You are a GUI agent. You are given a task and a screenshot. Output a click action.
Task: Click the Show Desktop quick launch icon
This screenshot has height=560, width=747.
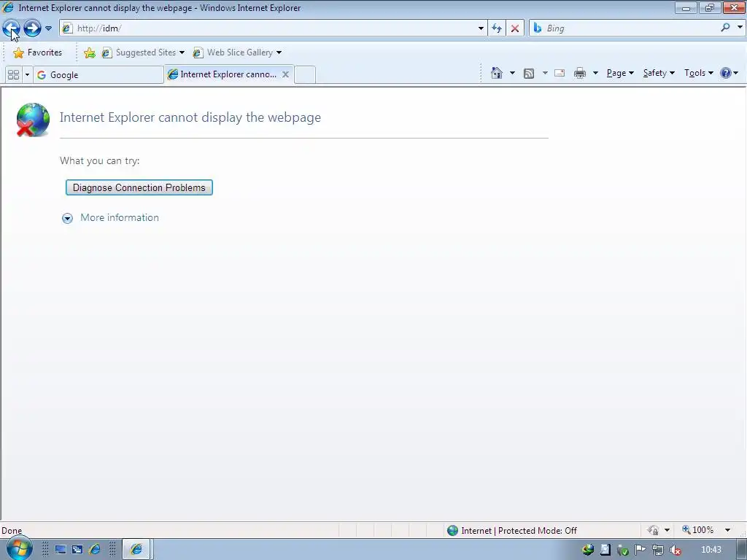point(61,550)
